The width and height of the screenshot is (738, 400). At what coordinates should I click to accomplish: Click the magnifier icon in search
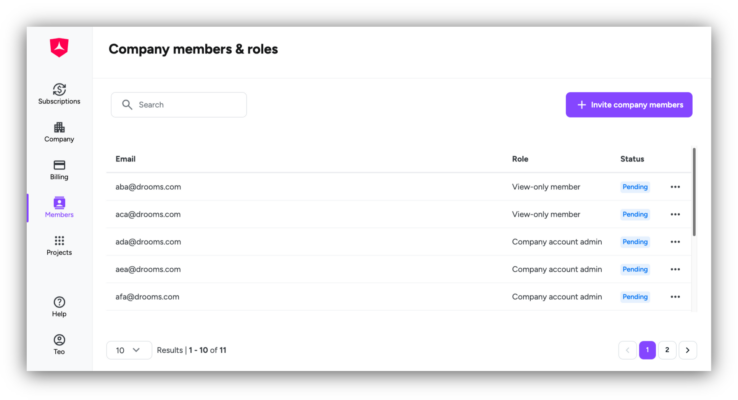(127, 104)
